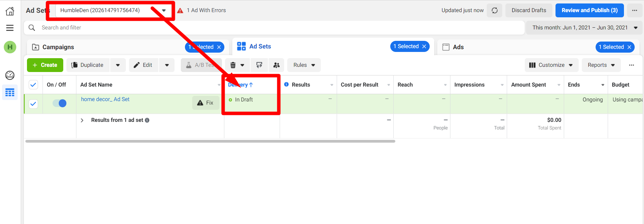Open the three-dot menu beside Review and Publish
The height and width of the screenshot is (224, 644).
(x=634, y=10)
